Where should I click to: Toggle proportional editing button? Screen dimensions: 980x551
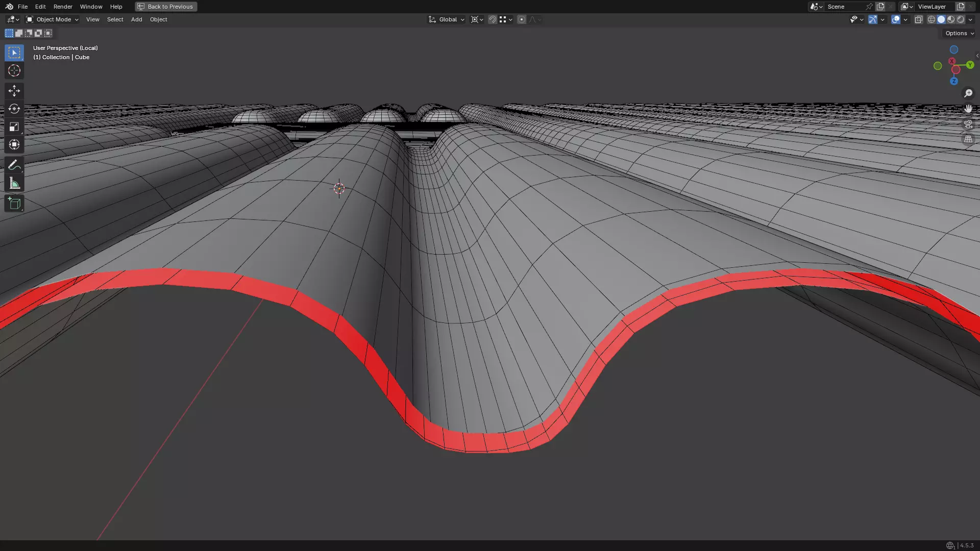click(x=521, y=19)
